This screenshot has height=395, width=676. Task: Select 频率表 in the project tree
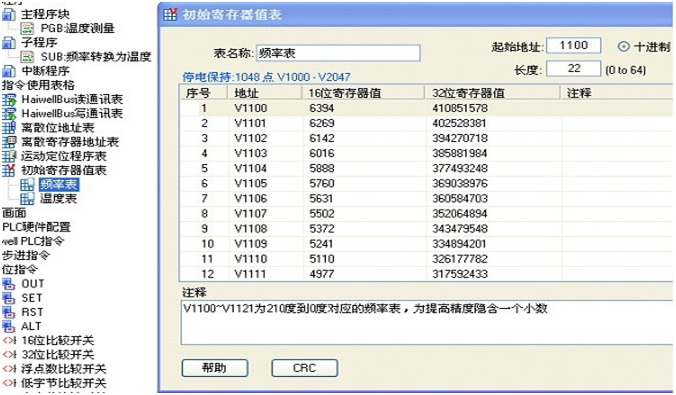point(59,185)
